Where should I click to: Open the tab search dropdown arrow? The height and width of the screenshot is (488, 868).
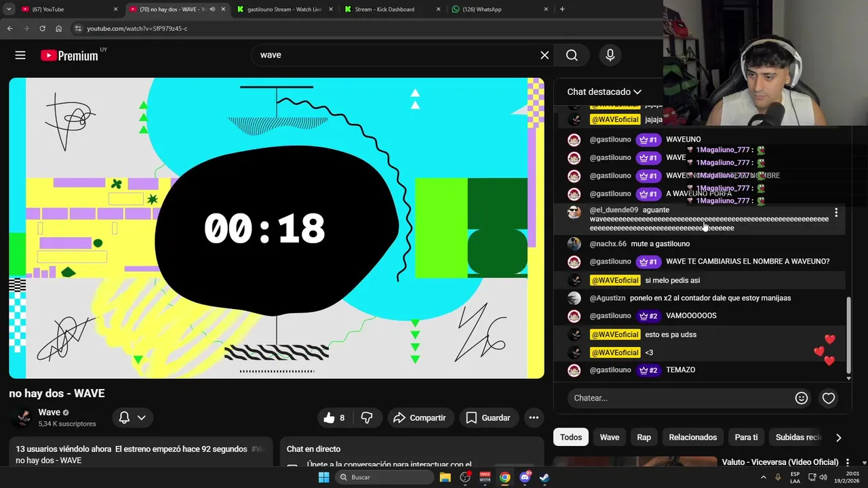point(9,9)
